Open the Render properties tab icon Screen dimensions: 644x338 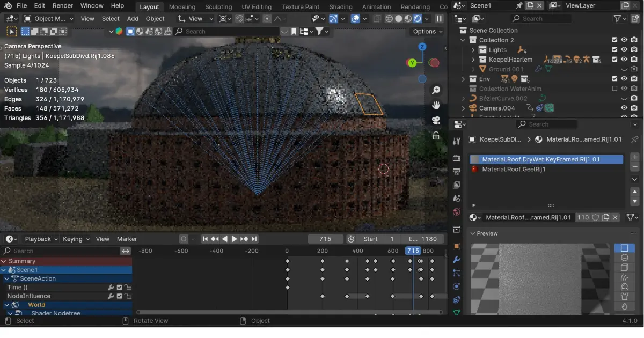tap(457, 158)
